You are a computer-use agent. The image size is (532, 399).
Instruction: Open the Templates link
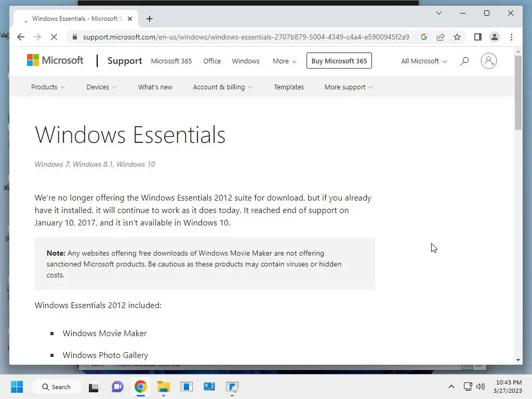(x=289, y=87)
